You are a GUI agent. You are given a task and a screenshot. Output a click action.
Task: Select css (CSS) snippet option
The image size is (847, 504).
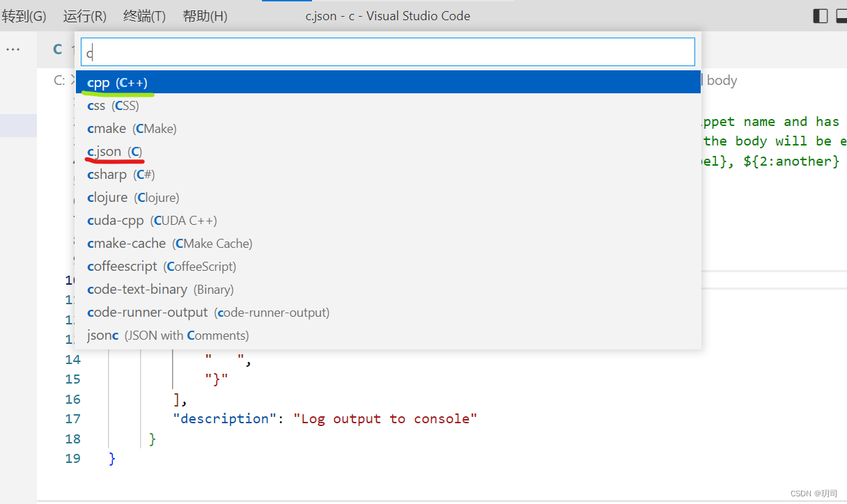tap(388, 106)
